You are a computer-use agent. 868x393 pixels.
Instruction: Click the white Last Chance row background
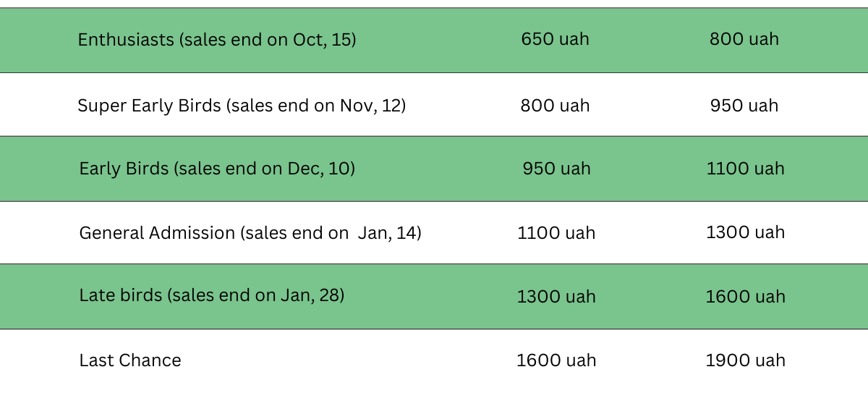pos(434,361)
